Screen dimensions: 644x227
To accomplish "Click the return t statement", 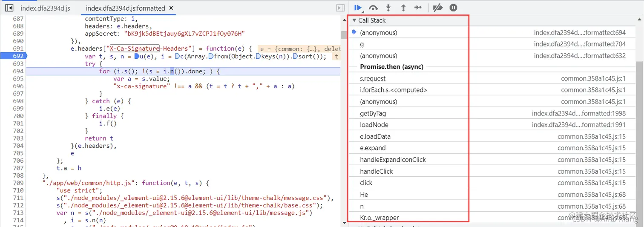I will pyautogui.click(x=99, y=138).
